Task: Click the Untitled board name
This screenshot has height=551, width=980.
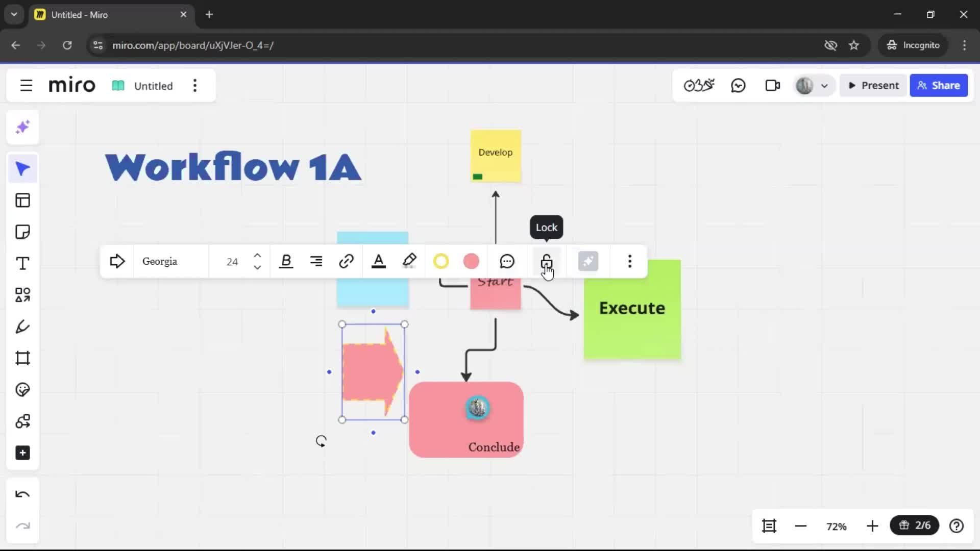Action: click(153, 86)
